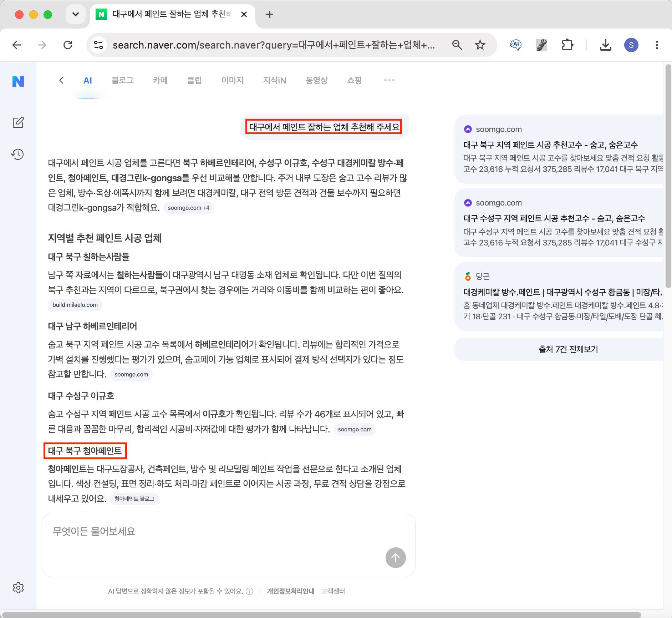Switch to 카페 tab
The width and height of the screenshot is (672, 618).
pos(161,80)
